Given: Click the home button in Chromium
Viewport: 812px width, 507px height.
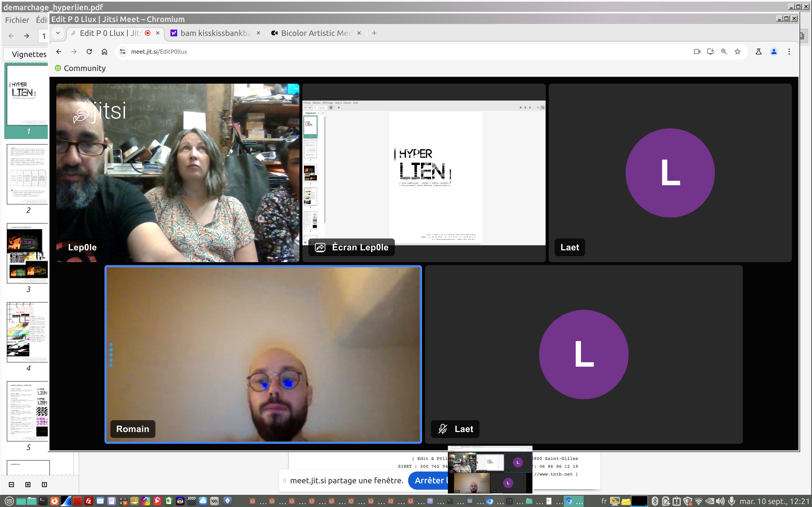Looking at the screenshot, I should coord(104,52).
